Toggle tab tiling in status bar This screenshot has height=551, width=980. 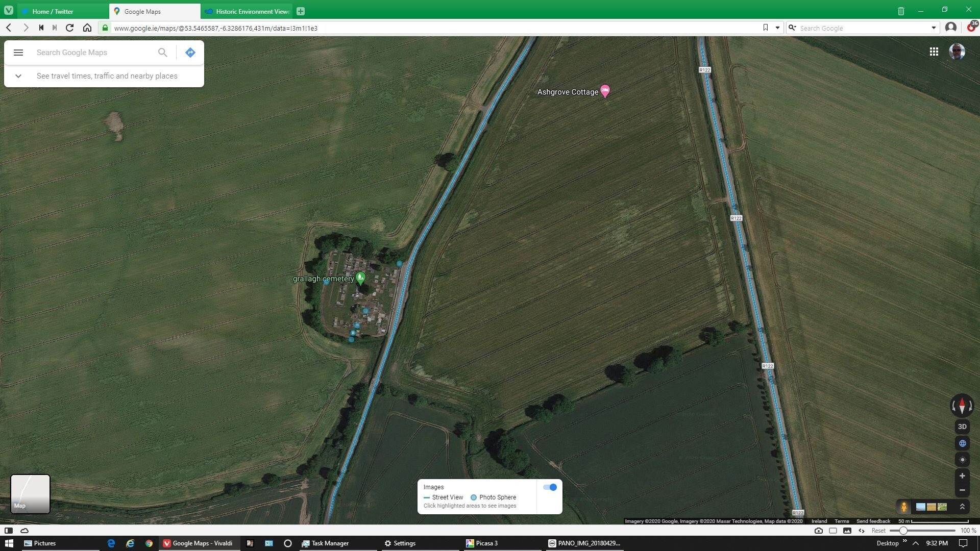pos(833,531)
